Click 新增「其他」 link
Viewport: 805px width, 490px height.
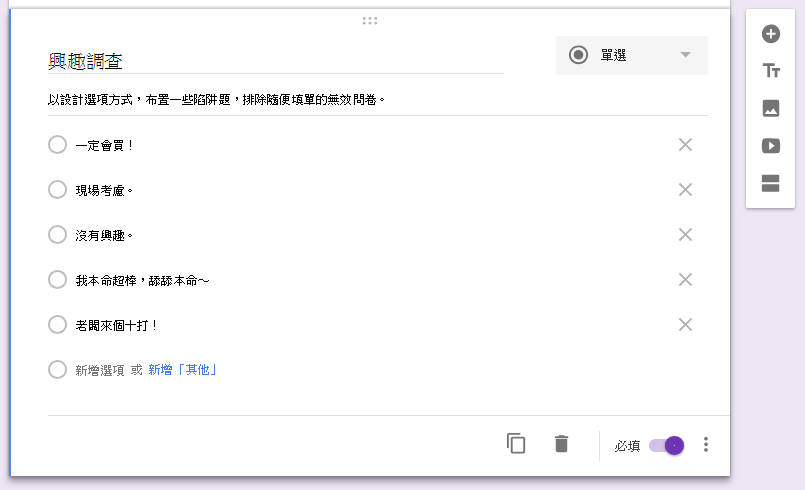pos(182,370)
